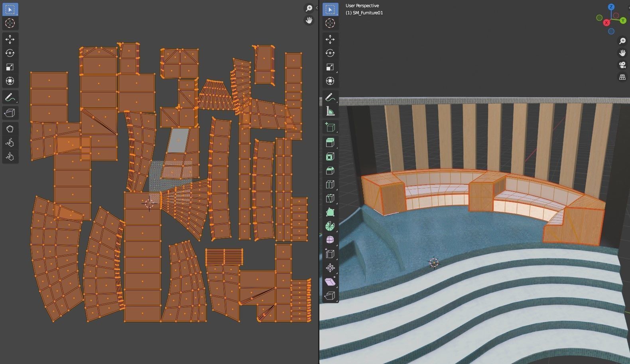
Task: Click the '(1) SM_Furniture01' object label
Action: tap(364, 13)
